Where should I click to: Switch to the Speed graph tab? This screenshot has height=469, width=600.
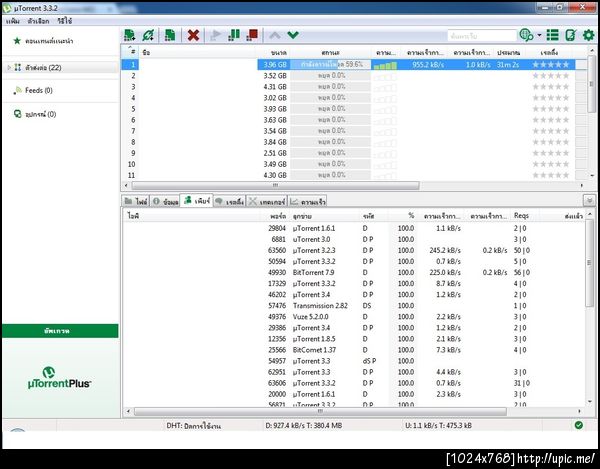[x=307, y=201]
